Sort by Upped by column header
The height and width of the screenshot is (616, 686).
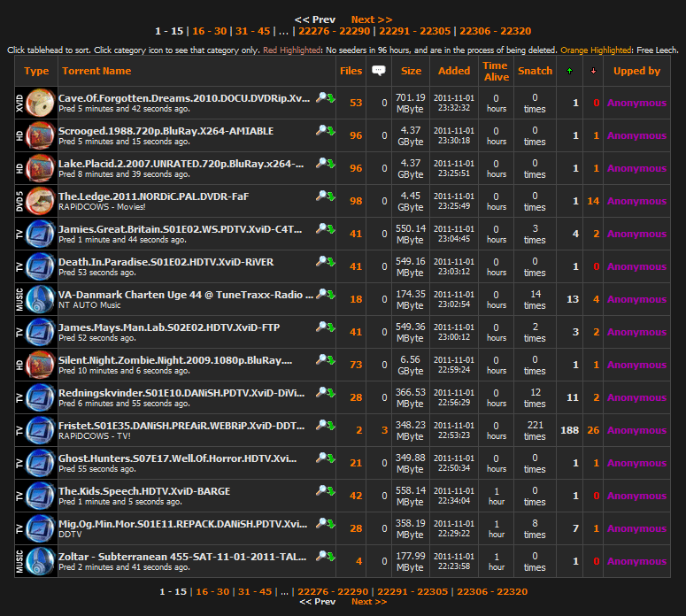click(x=636, y=71)
